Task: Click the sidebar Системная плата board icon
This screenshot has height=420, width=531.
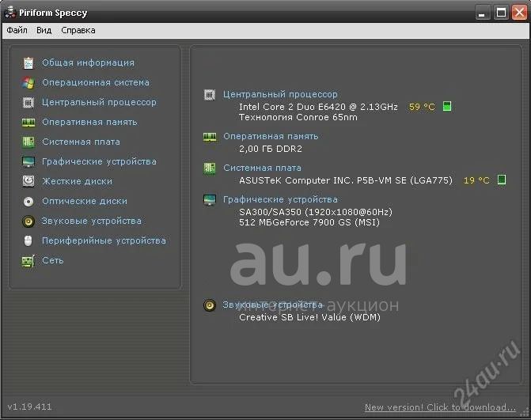Action: click(x=28, y=142)
